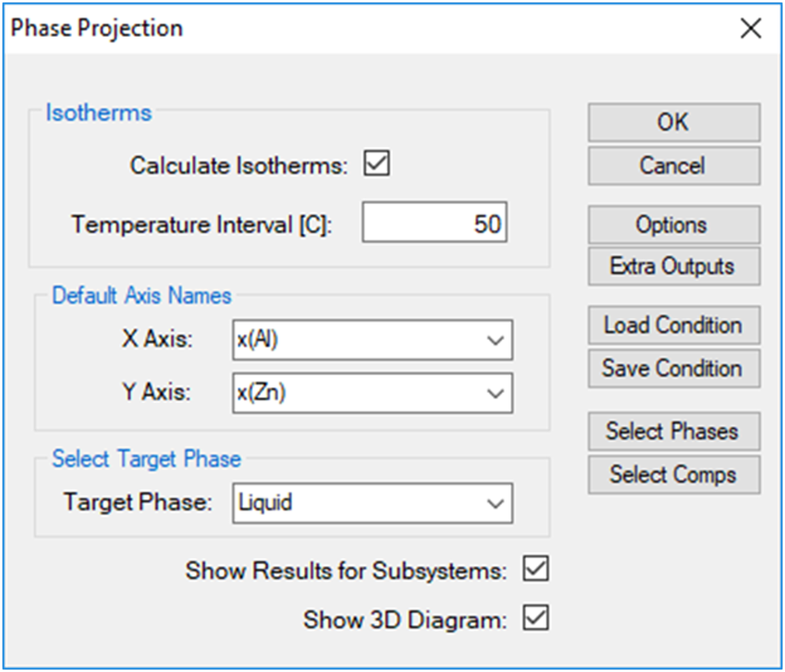The height and width of the screenshot is (672, 785).
Task: Toggle the Calculate Isotherms checkbox
Action: (376, 165)
